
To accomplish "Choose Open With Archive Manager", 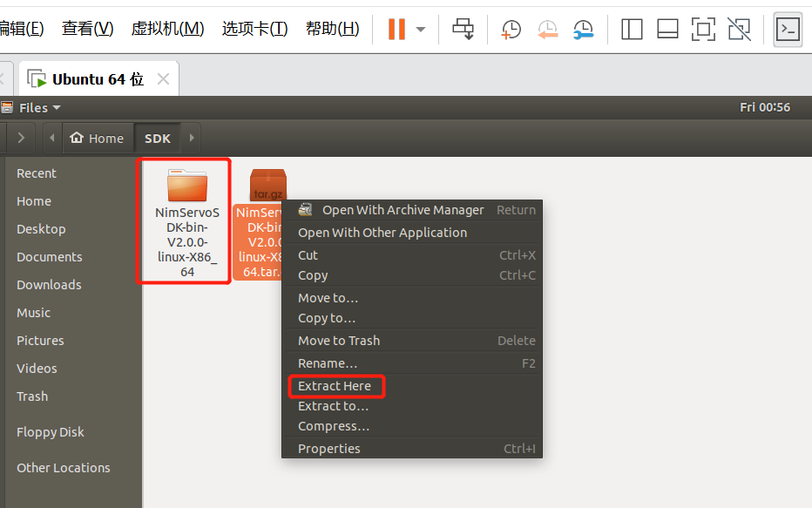I will click(x=412, y=210).
